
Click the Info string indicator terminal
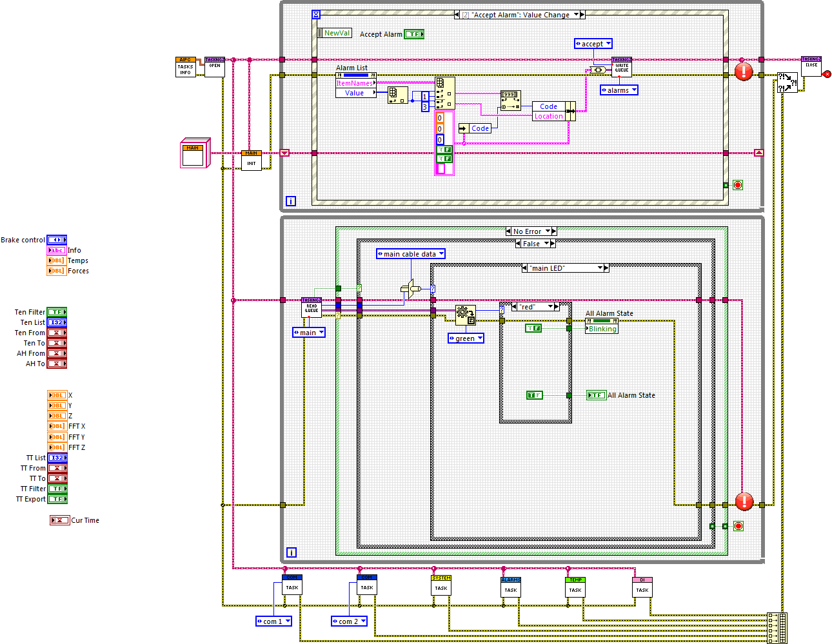point(57,250)
